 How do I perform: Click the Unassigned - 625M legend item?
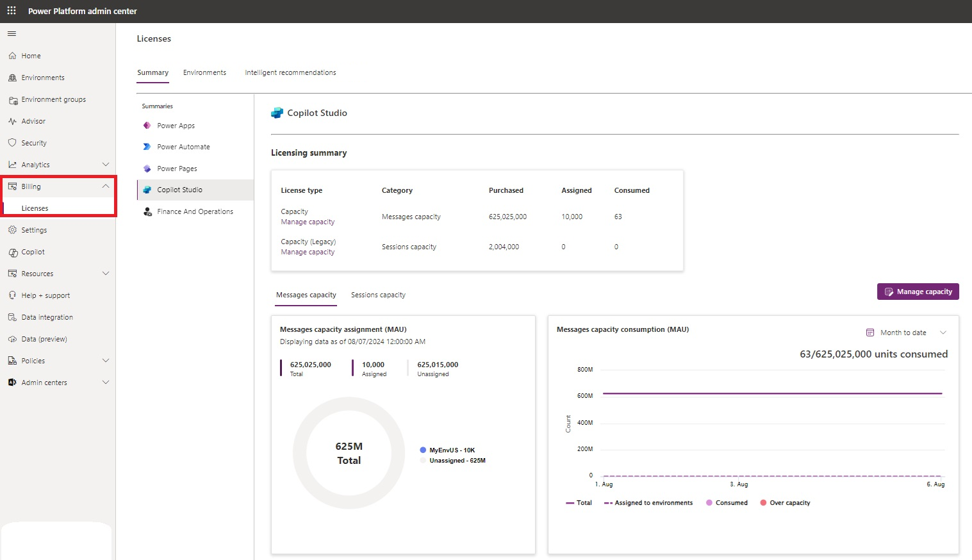tap(452, 461)
